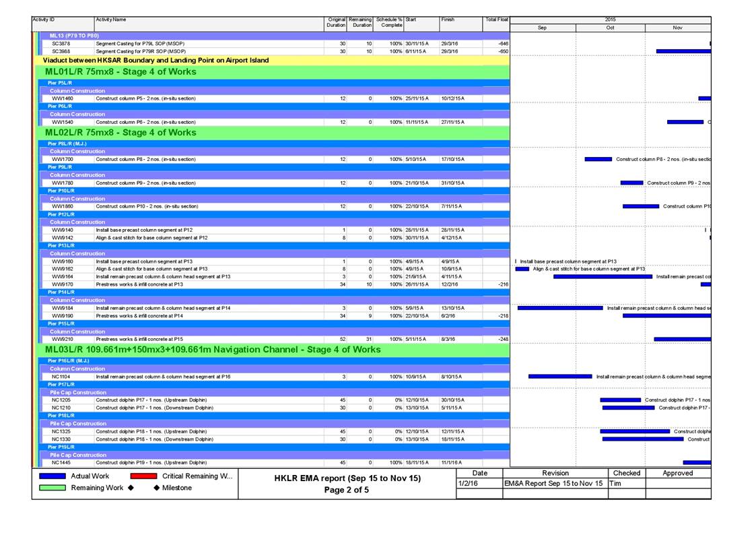Click the Pier P6L/R group band
Screen dimensions: 756x535
tap(274, 106)
